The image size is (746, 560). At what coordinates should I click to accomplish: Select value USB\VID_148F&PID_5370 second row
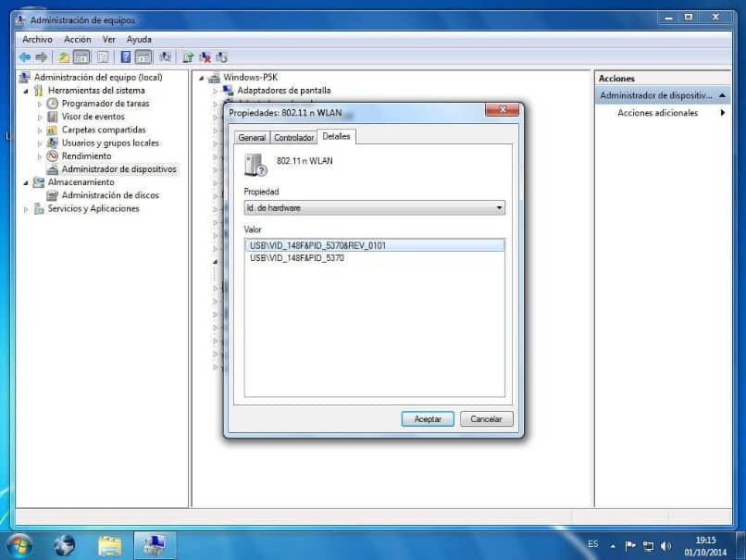297,258
